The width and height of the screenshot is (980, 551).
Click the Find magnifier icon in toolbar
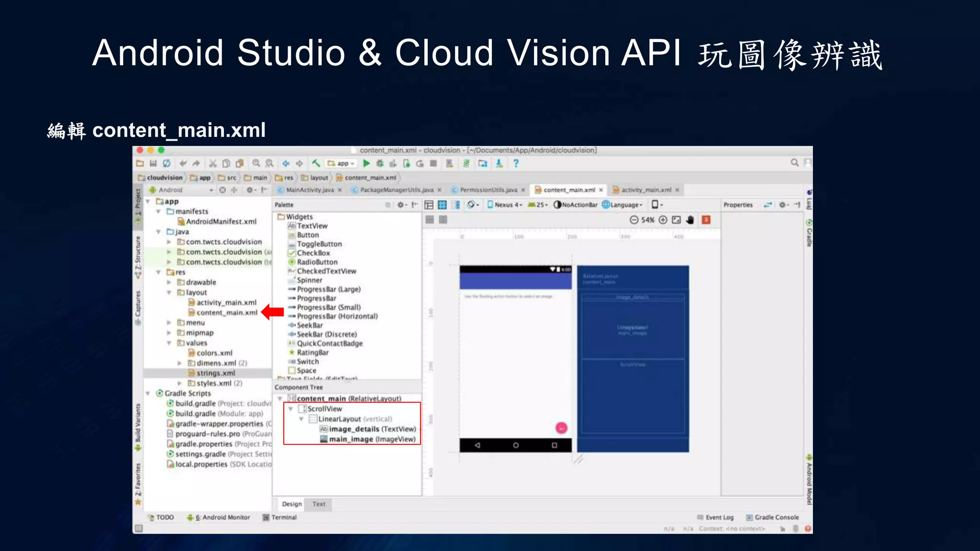coord(256,164)
